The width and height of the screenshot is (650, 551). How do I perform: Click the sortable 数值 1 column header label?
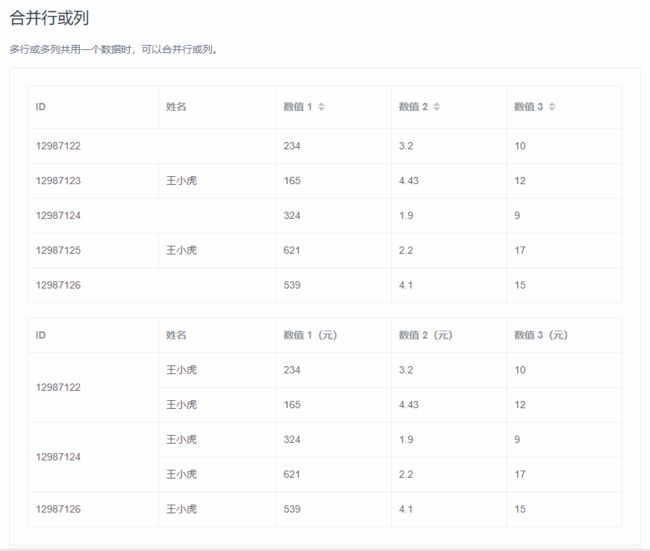click(x=298, y=107)
